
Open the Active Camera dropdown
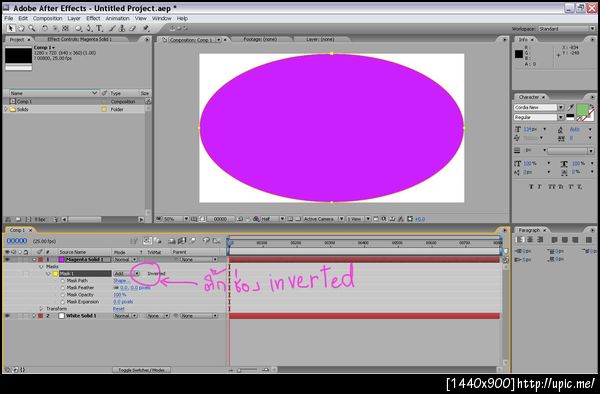click(323, 219)
